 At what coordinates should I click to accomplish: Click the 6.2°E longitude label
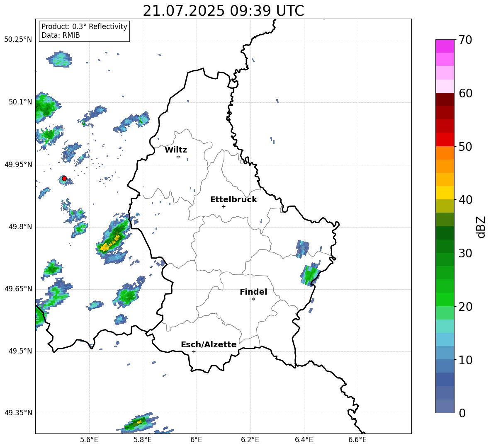[x=250, y=440]
